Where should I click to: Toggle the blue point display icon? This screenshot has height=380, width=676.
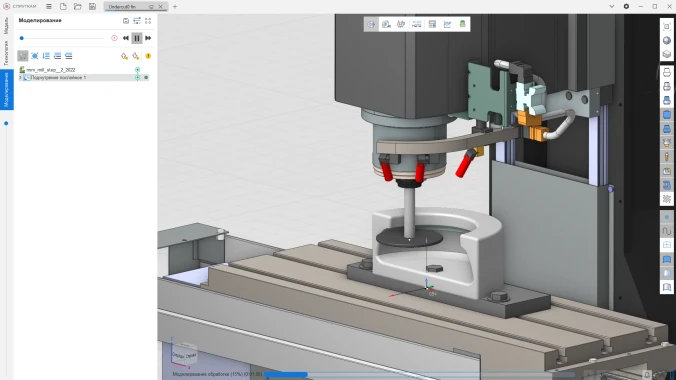667,217
